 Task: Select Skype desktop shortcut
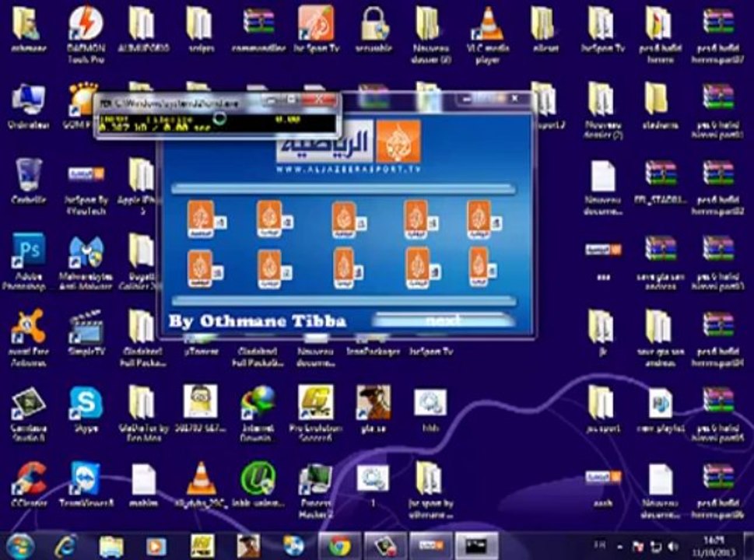tap(86, 408)
